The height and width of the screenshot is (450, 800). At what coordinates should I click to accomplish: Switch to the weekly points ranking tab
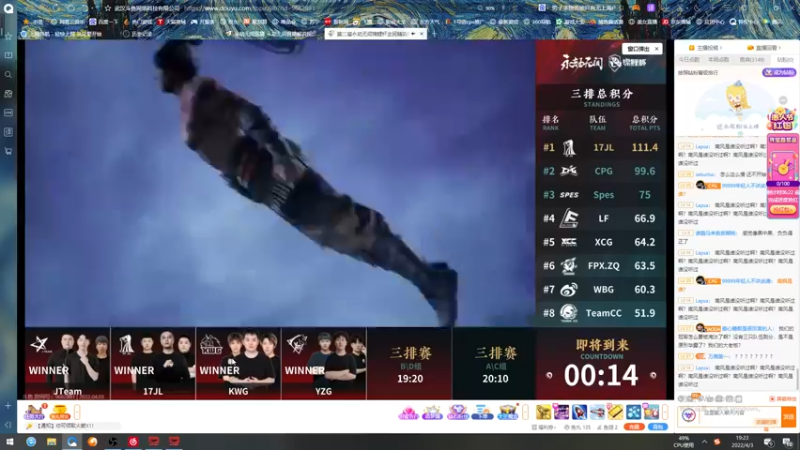click(x=718, y=60)
